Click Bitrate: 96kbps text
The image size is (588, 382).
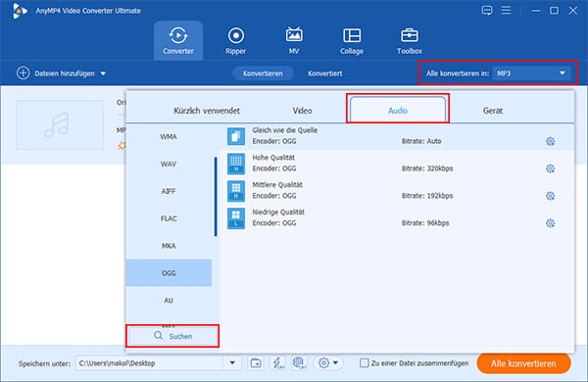(425, 223)
